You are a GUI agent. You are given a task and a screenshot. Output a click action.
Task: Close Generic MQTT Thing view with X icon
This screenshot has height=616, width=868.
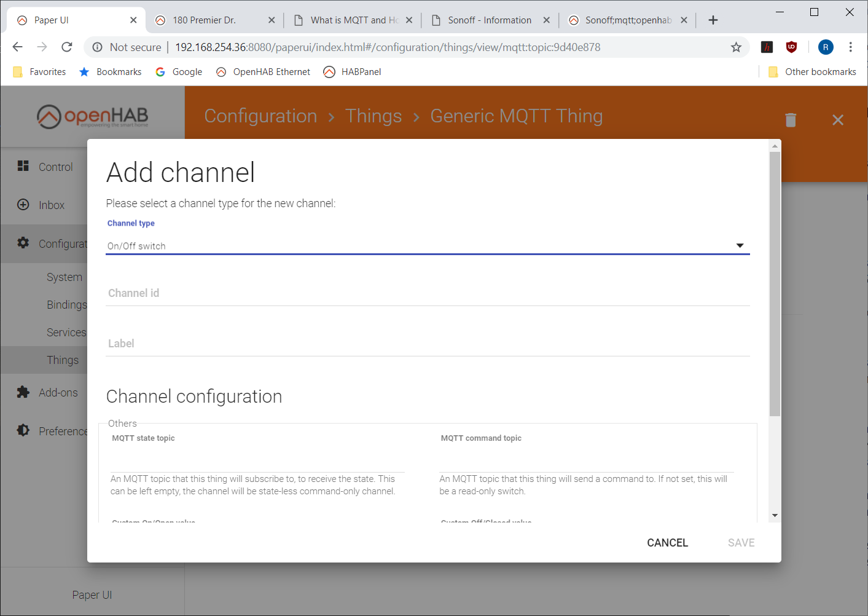click(838, 120)
